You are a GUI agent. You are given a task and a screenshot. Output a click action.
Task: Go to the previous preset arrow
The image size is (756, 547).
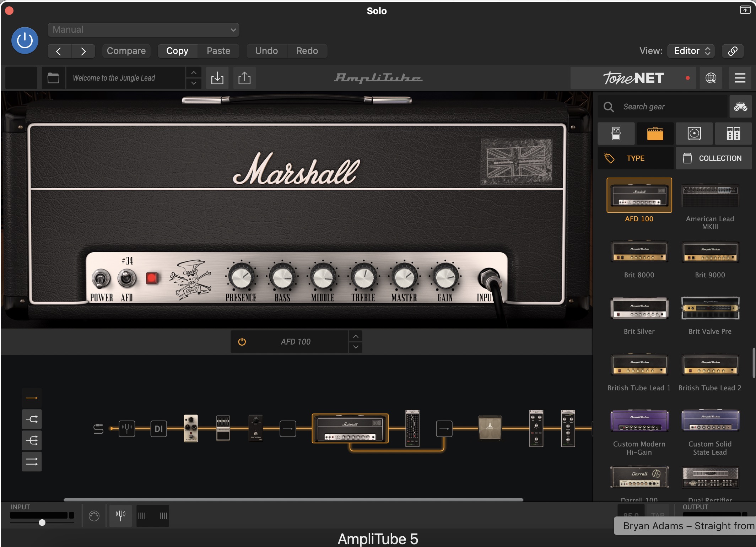59,51
